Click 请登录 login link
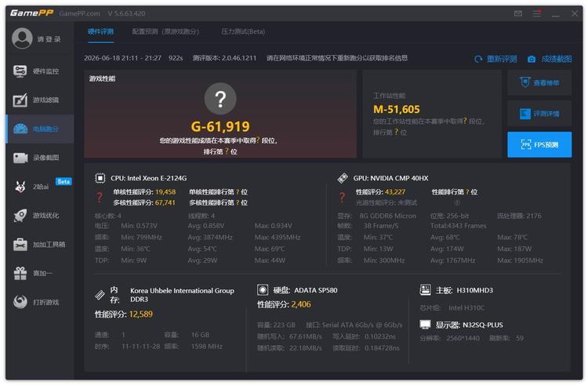Image resolution: width=588 pixels, height=385 pixels. click(x=49, y=39)
